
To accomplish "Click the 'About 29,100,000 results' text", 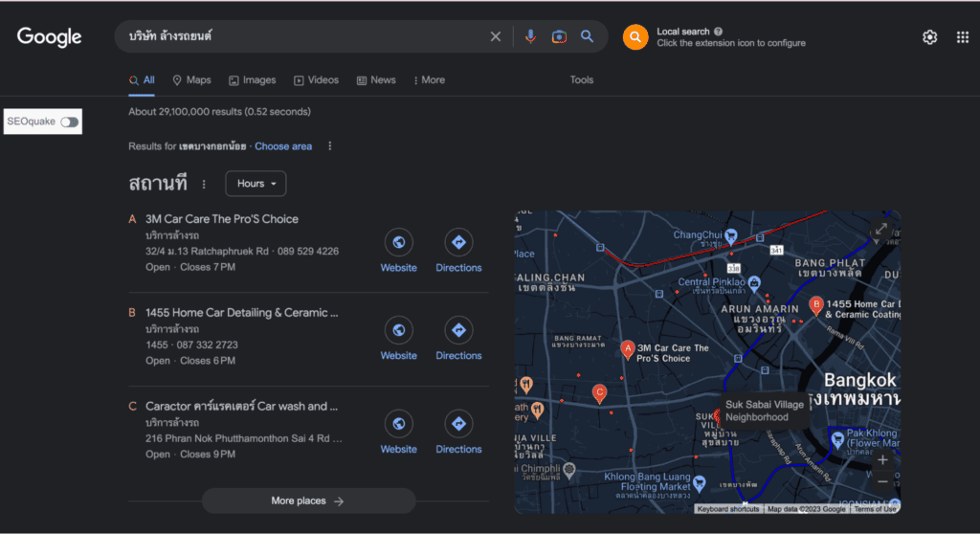I will pyautogui.click(x=219, y=111).
